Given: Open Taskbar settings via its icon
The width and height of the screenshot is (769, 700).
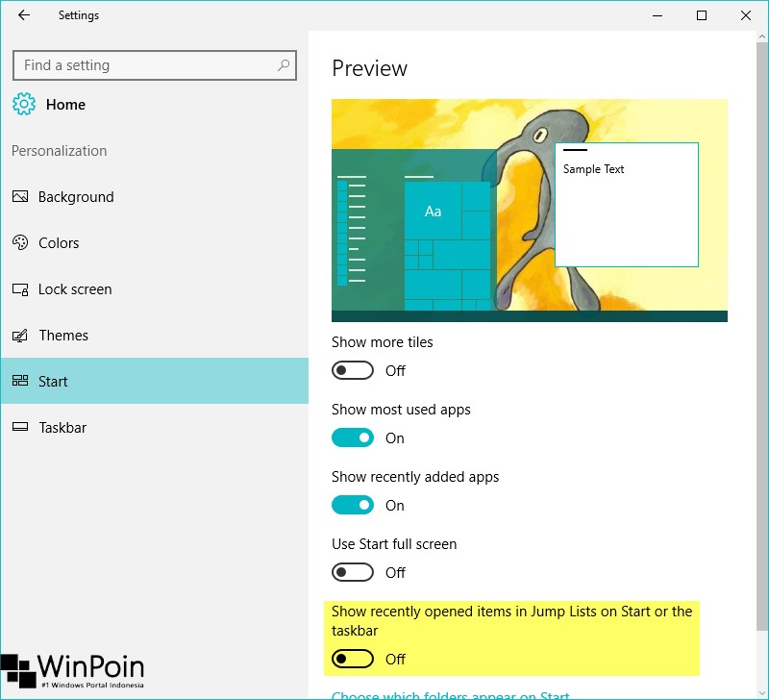Looking at the screenshot, I should [x=21, y=427].
